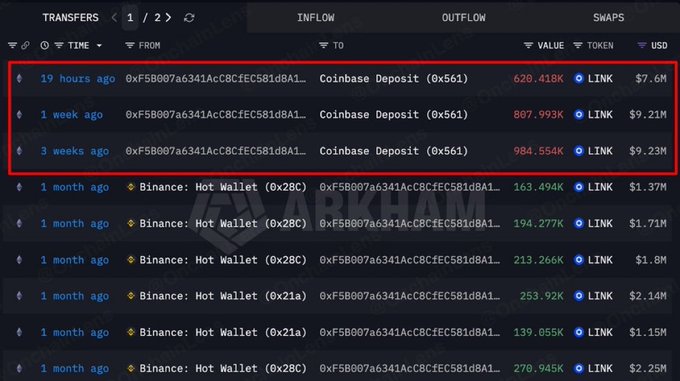This screenshot has height=381, width=680.
Task: Click Ethereum icon on the 194.277K row
Action: (19, 223)
